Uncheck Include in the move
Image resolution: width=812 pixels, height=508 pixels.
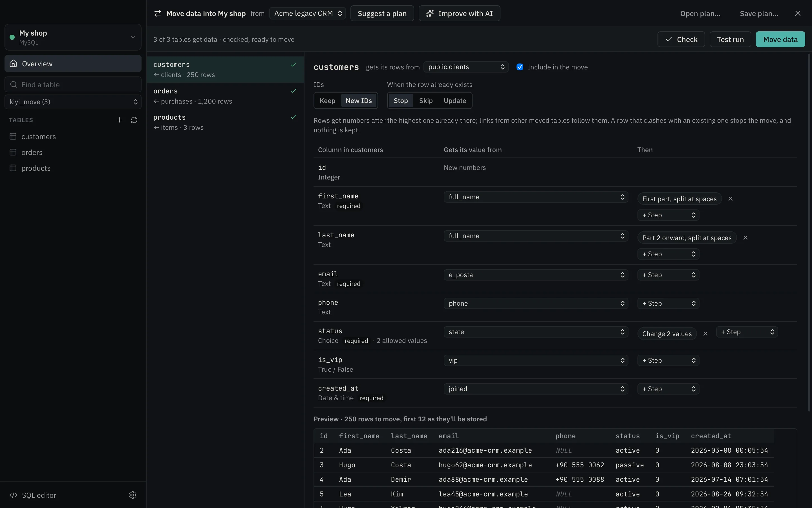520,67
